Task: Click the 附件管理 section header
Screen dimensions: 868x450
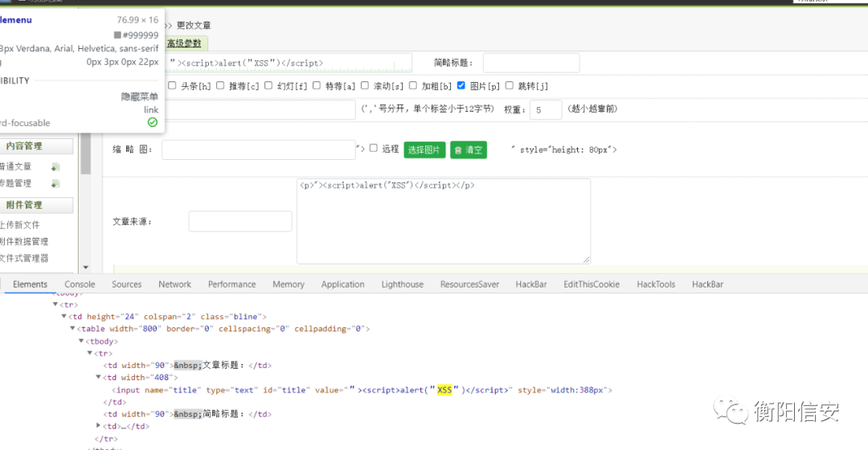Action: pyautogui.click(x=36, y=205)
